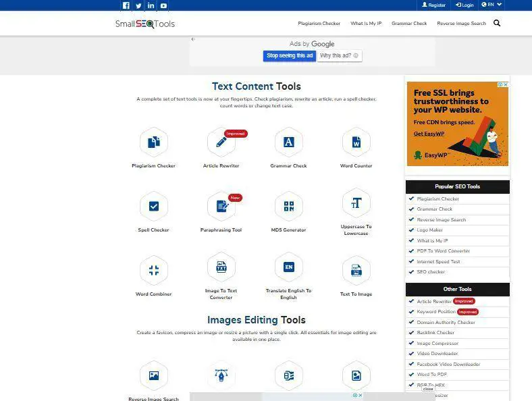Select Domain Authority Checker in Other Tools
This screenshot has height=401, width=532.
point(446,322)
